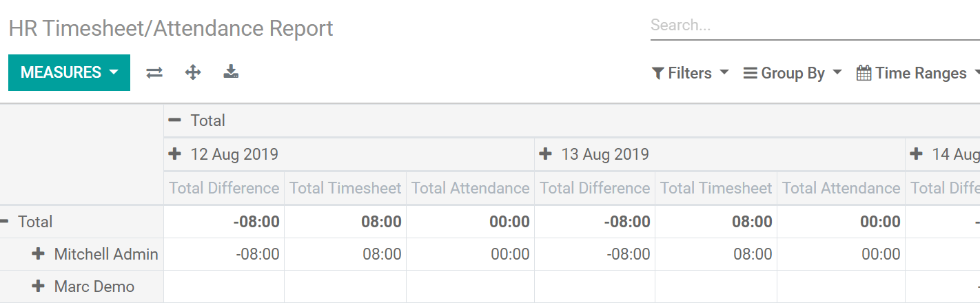This screenshot has height=303, width=980.
Task: Sort by 12 Aug Total Timesheet column
Action: (x=345, y=188)
